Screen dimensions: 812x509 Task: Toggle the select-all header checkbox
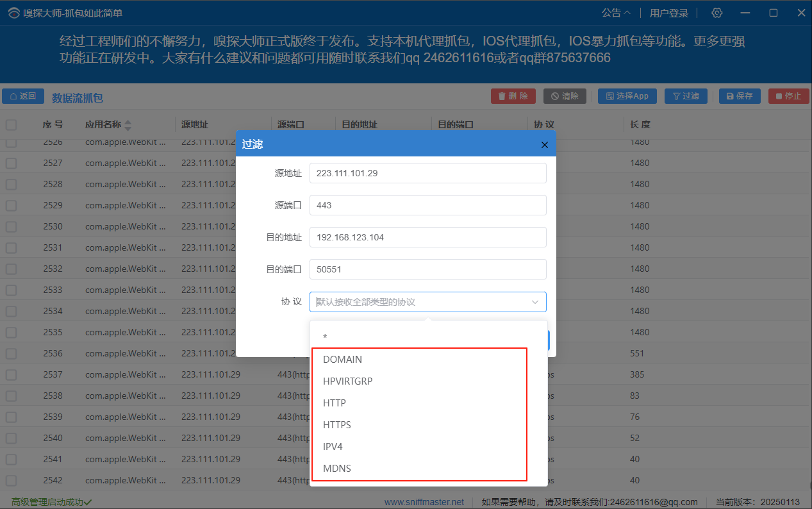point(12,124)
